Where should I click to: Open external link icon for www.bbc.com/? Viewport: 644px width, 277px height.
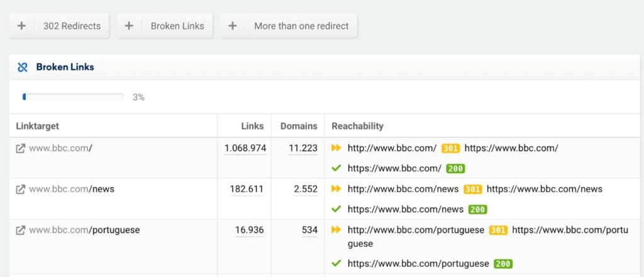click(x=21, y=149)
